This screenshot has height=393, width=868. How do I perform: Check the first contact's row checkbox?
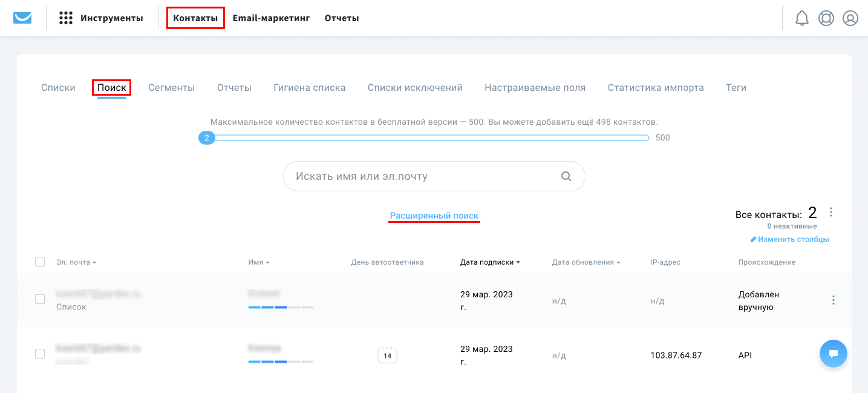click(x=40, y=299)
